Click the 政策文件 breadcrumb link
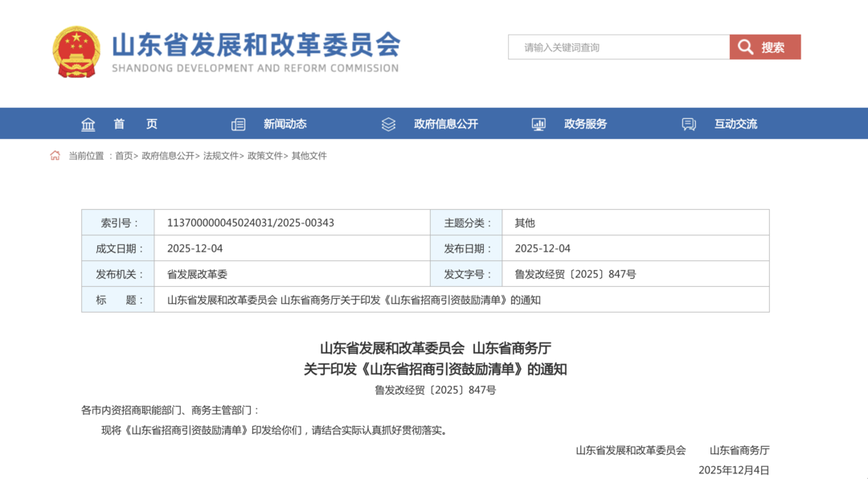This screenshot has height=479, width=868. [264, 156]
